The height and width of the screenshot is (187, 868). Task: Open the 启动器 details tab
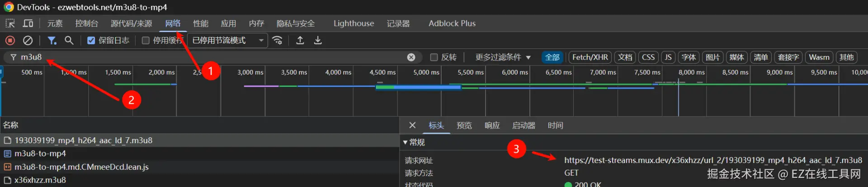pyautogui.click(x=524, y=125)
